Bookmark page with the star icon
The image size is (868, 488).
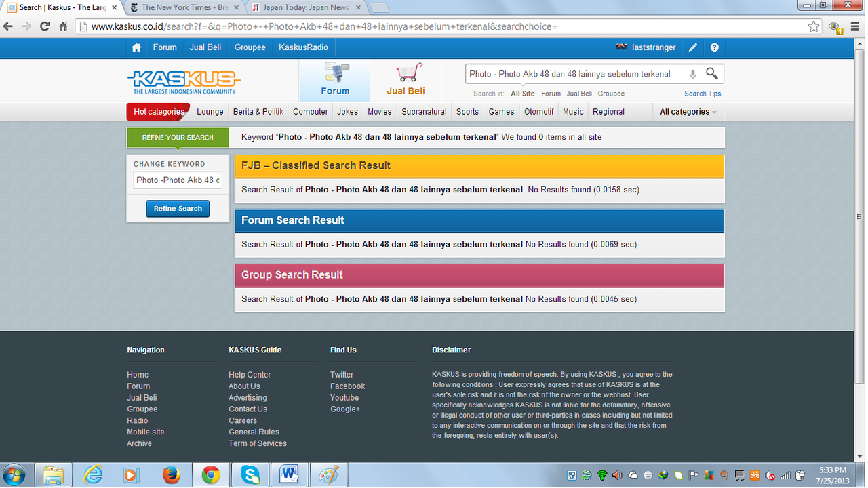pyautogui.click(x=814, y=26)
